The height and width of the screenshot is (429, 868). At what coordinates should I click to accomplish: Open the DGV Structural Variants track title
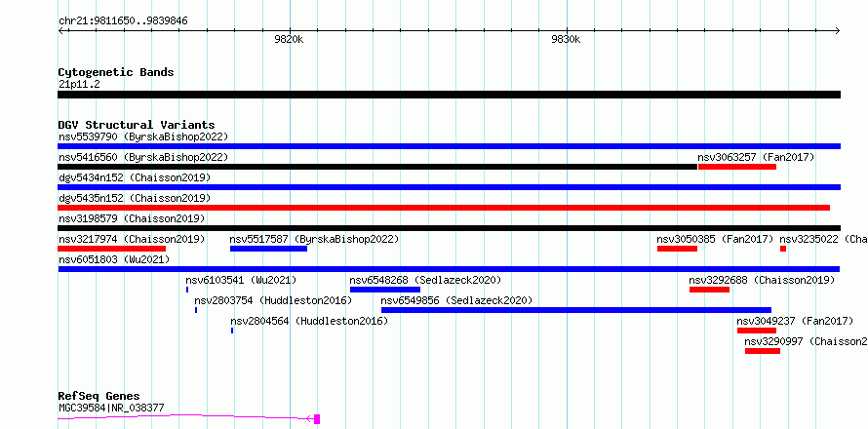click(137, 125)
